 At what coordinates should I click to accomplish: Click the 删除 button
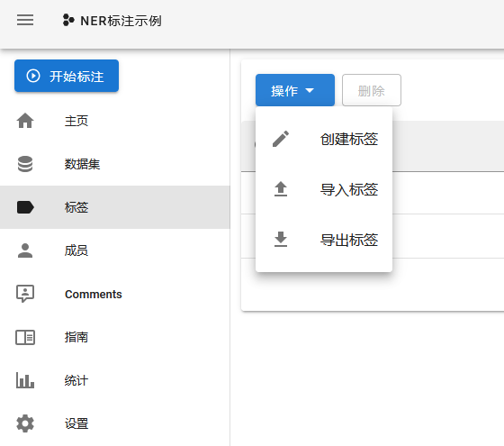click(372, 90)
